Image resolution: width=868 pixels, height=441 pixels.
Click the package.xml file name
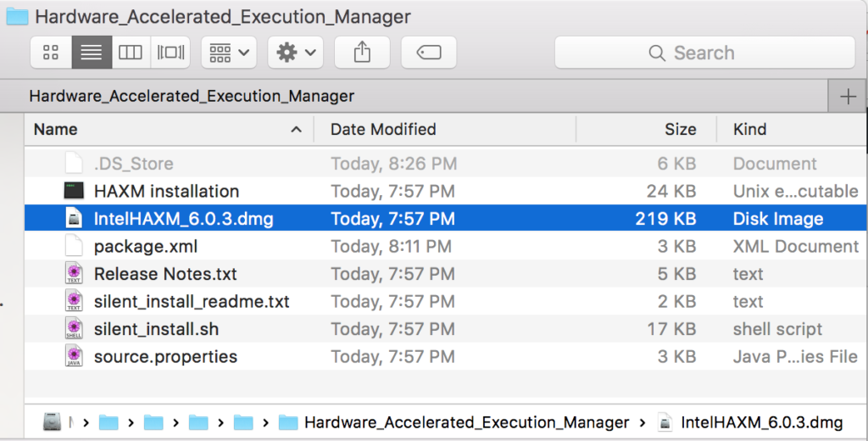(146, 247)
